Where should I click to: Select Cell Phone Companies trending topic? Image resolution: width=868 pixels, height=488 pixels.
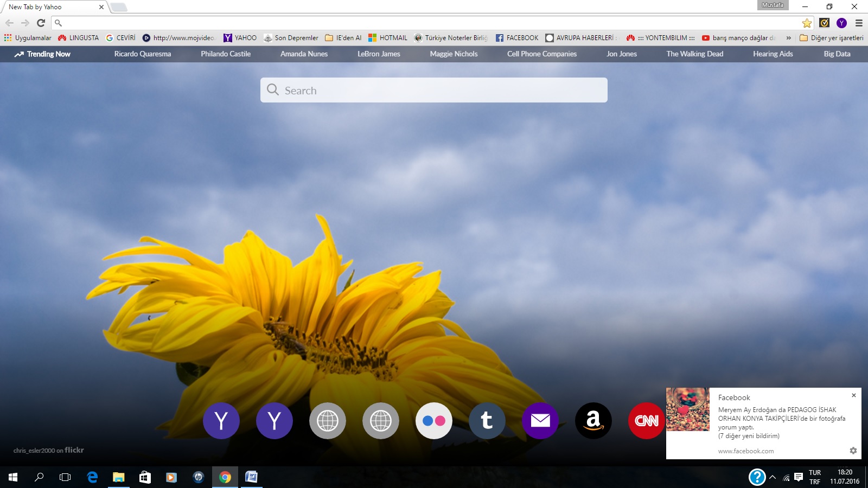coord(542,54)
